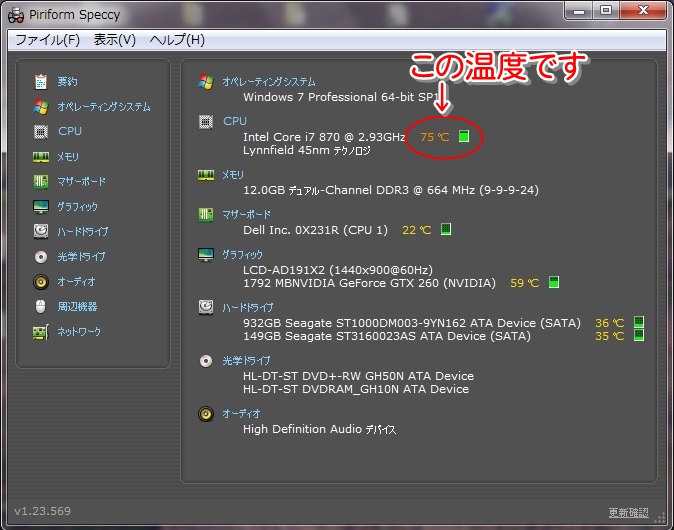Click the CPU chip icon in sidebar
The image size is (674, 530).
click(x=41, y=132)
